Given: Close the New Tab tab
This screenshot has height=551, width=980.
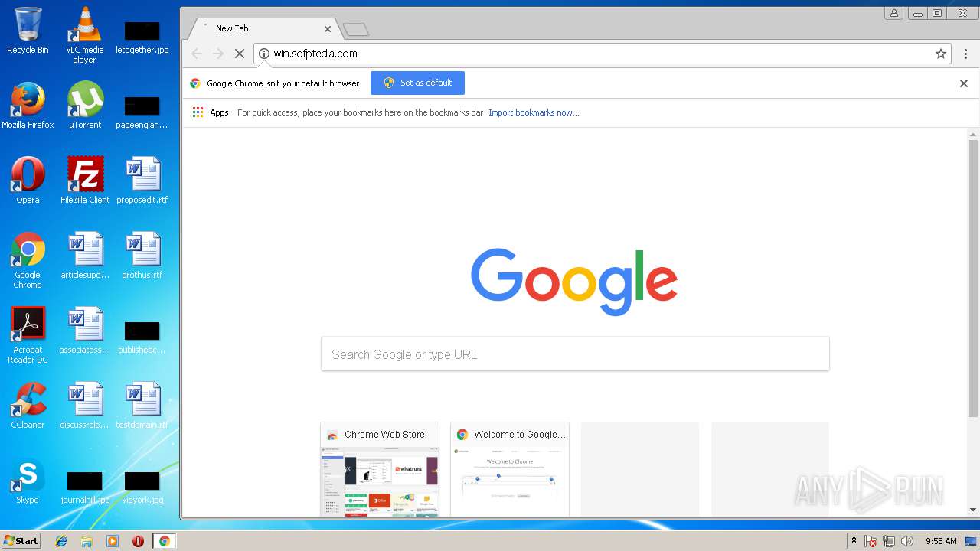Looking at the screenshot, I should point(328,29).
